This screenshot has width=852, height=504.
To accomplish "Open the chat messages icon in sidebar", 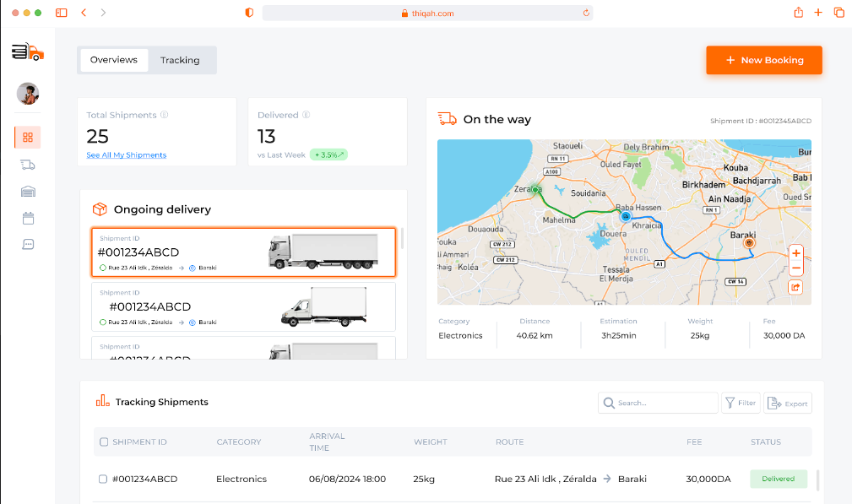I will tap(28, 244).
